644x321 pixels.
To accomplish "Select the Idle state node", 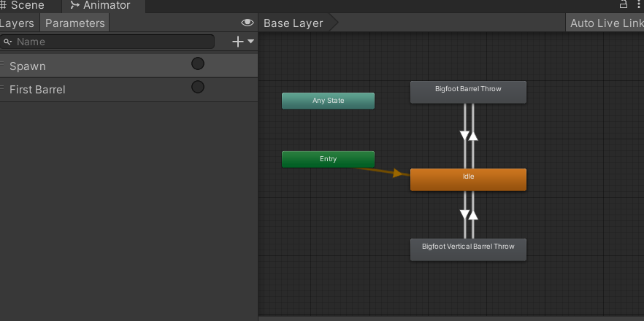I will click(468, 179).
